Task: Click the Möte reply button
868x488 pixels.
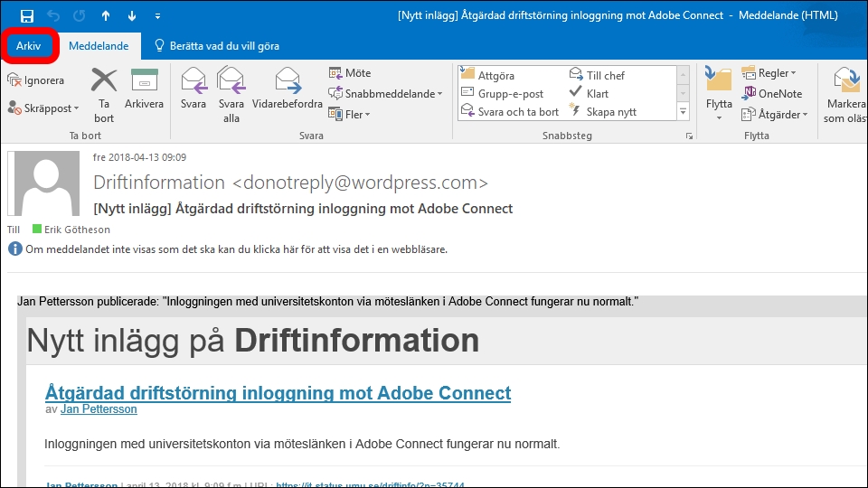Action: click(350, 73)
